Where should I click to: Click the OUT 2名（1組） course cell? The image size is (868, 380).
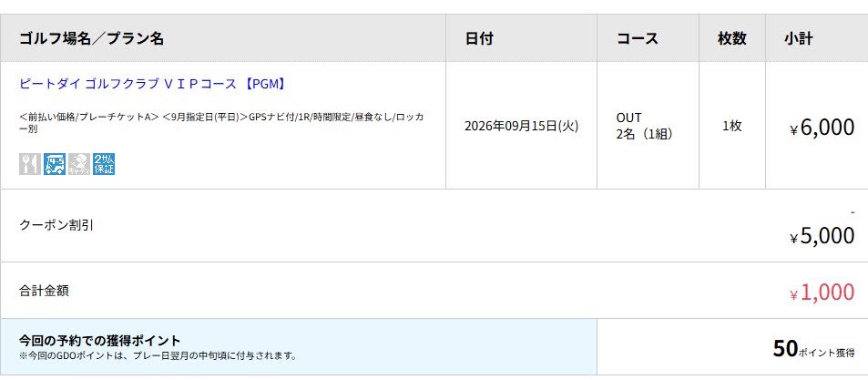(x=644, y=127)
